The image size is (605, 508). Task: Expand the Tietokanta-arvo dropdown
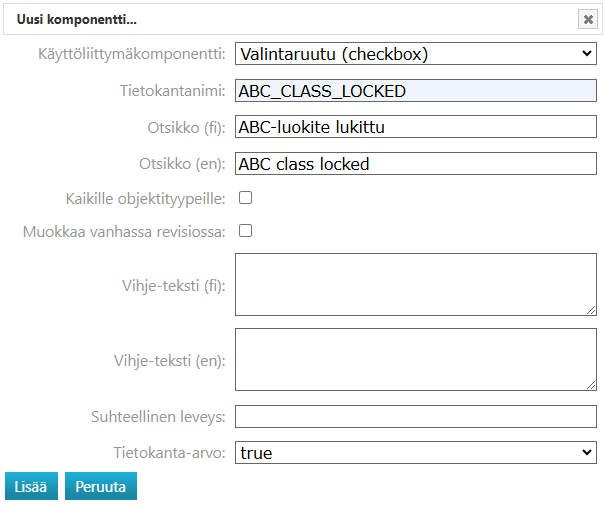[415, 453]
